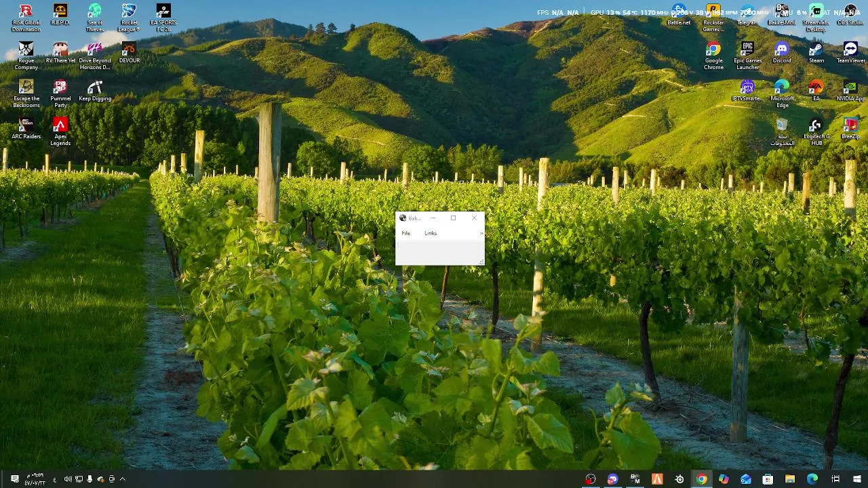The height and width of the screenshot is (488, 868).
Task: Select the DEVOUR desktop shortcut
Action: (x=129, y=53)
